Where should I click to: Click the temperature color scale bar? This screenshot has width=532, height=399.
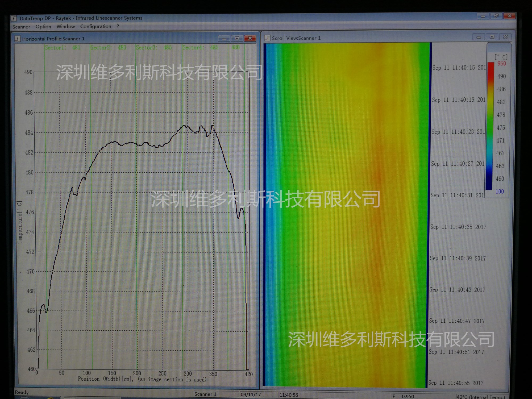point(489,126)
